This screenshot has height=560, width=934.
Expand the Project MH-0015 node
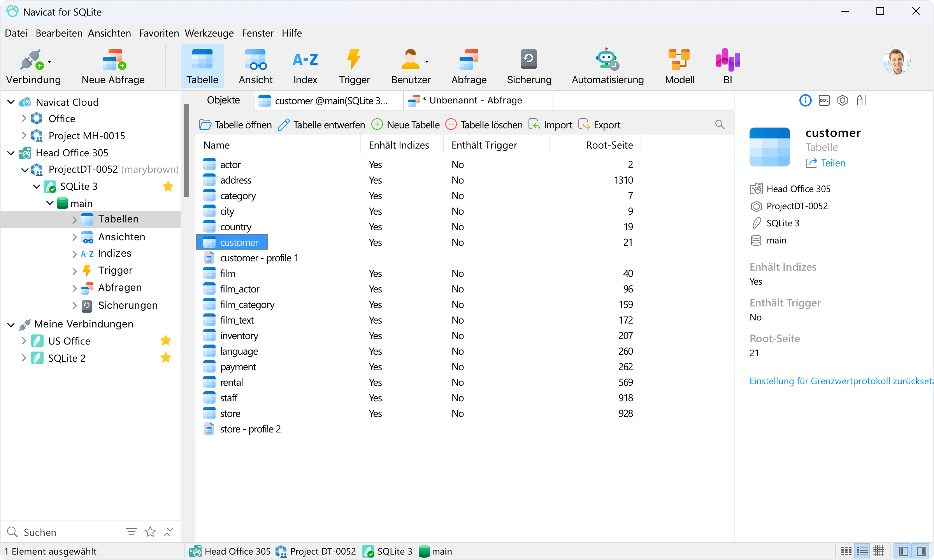[24, 135]
